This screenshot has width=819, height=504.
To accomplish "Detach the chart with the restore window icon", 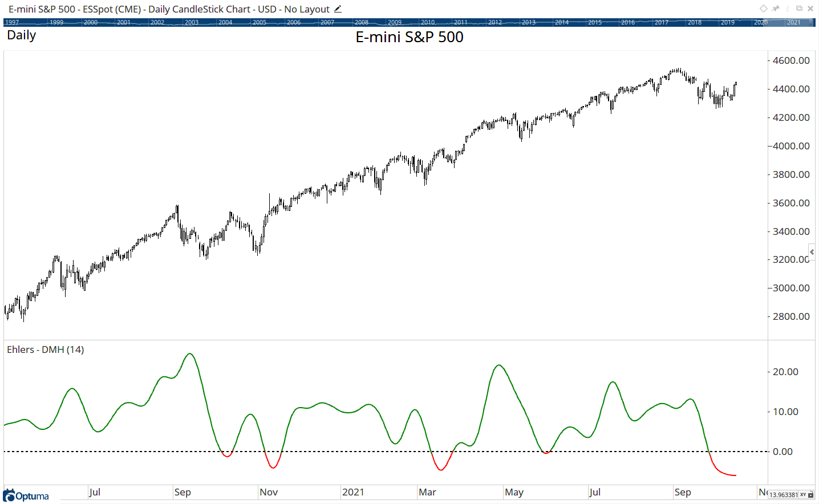I will 799,9.
